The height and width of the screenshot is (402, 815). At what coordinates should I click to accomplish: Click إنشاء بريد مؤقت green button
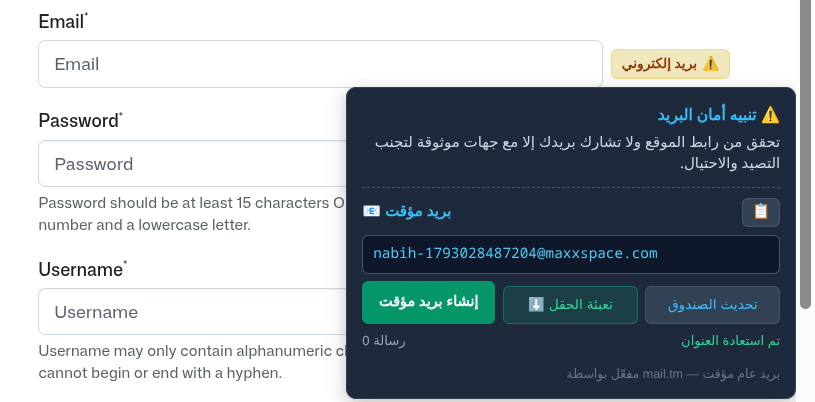(x=428, y=303)
